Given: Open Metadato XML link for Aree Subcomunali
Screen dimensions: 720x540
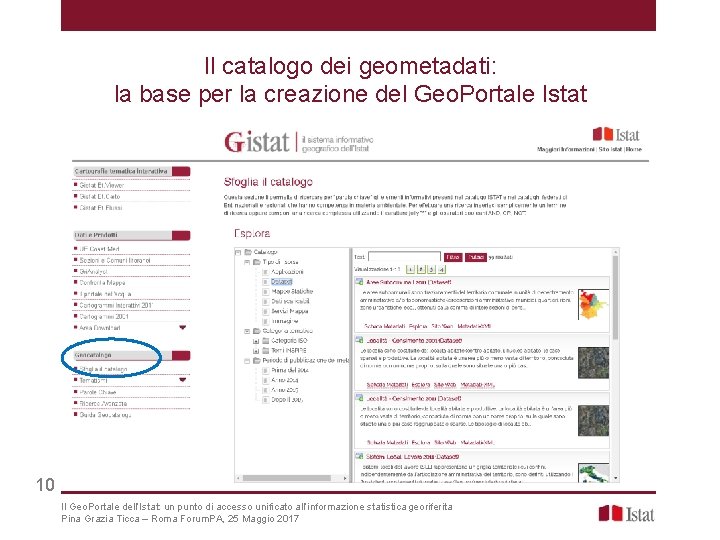Looking at the screenshot, I should click(474, 326).
